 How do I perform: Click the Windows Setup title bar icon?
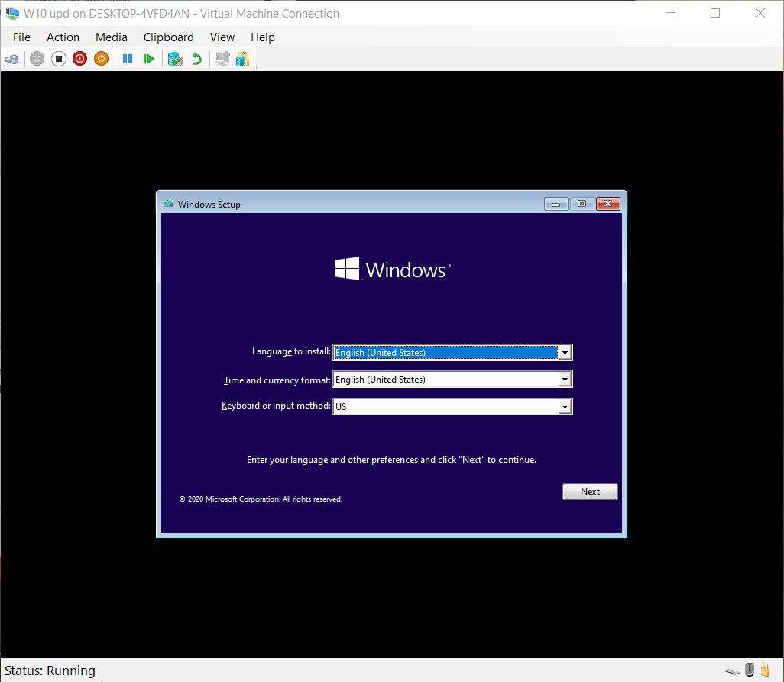click(169, 203)
